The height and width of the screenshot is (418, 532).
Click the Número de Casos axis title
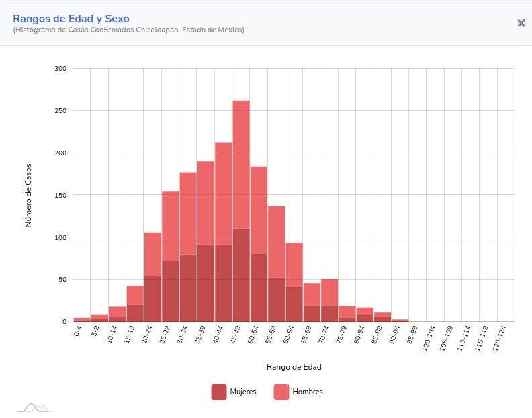click(x=28, y=195)
